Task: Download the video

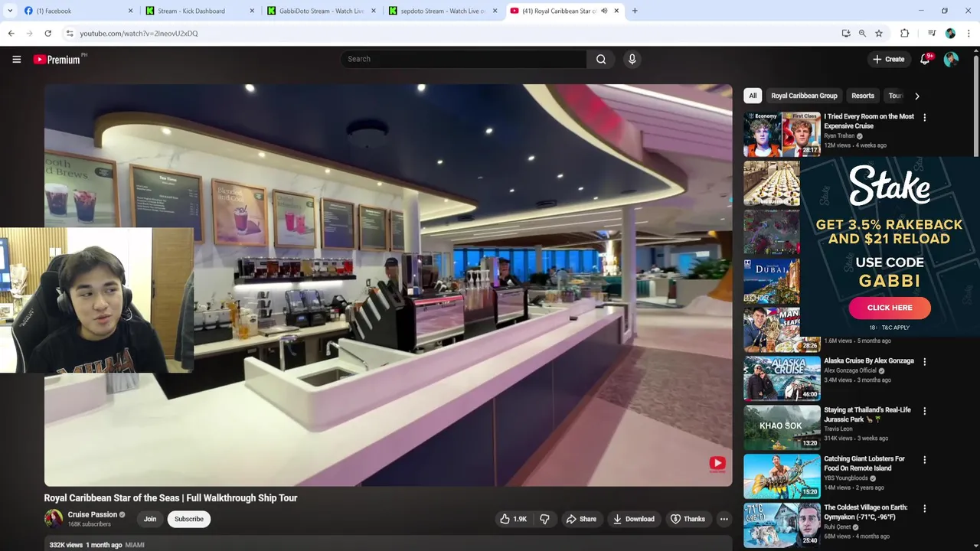Action: click(634, 519)
